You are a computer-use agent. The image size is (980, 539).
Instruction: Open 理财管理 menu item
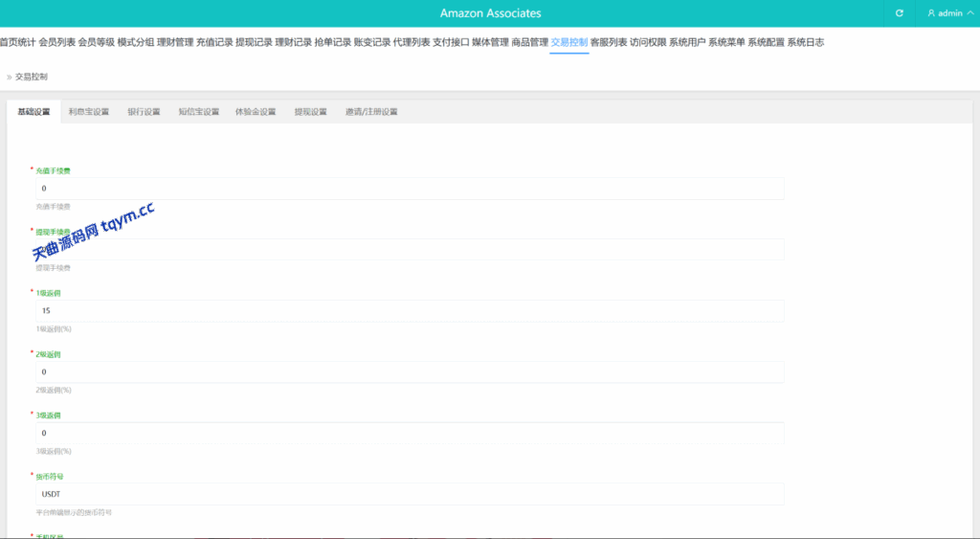coord(175,42)
